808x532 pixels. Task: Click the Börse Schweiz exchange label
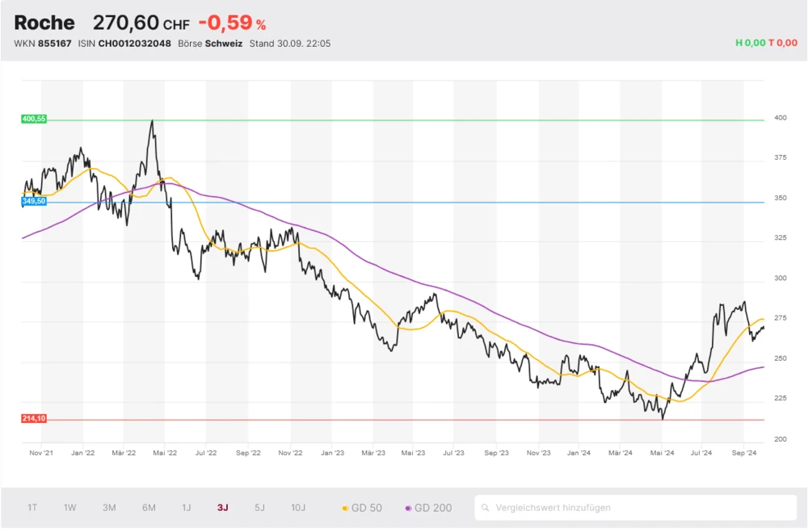pos(210,44)
